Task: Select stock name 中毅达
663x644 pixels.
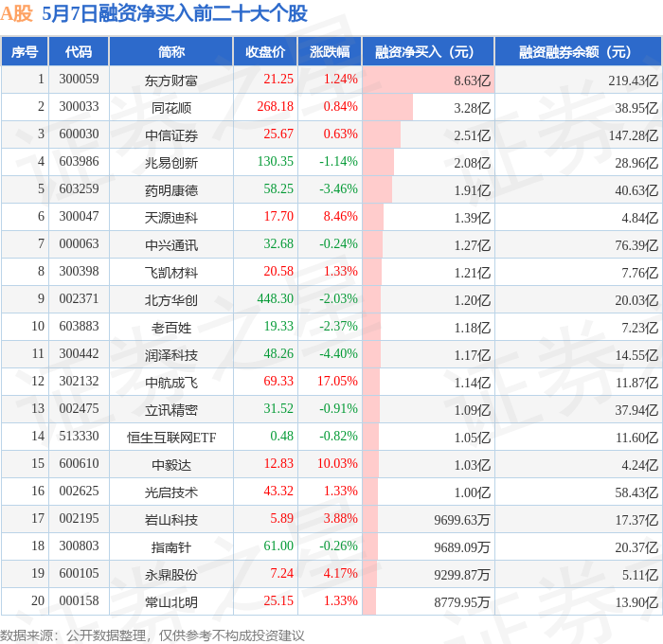Action: [171, 465]
